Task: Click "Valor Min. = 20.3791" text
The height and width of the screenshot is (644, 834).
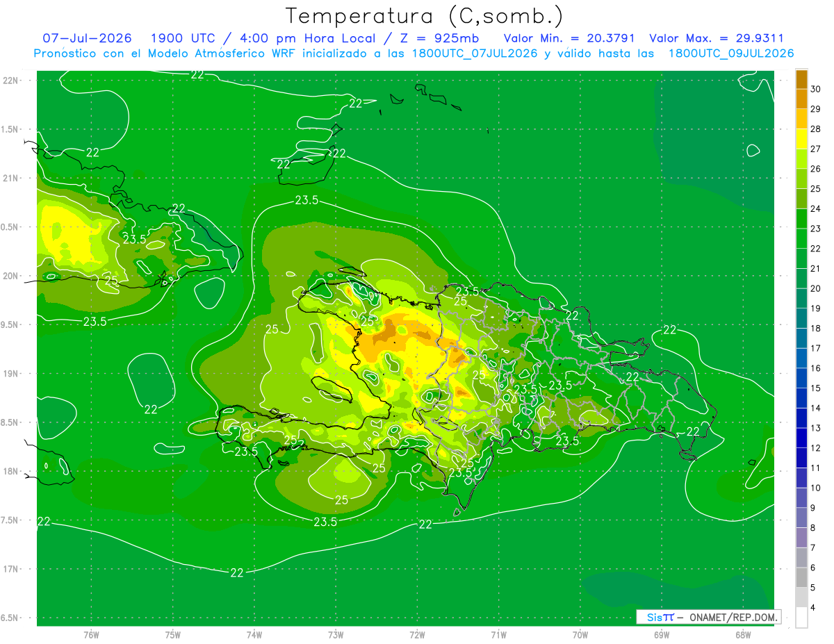Action: point(569,38)
